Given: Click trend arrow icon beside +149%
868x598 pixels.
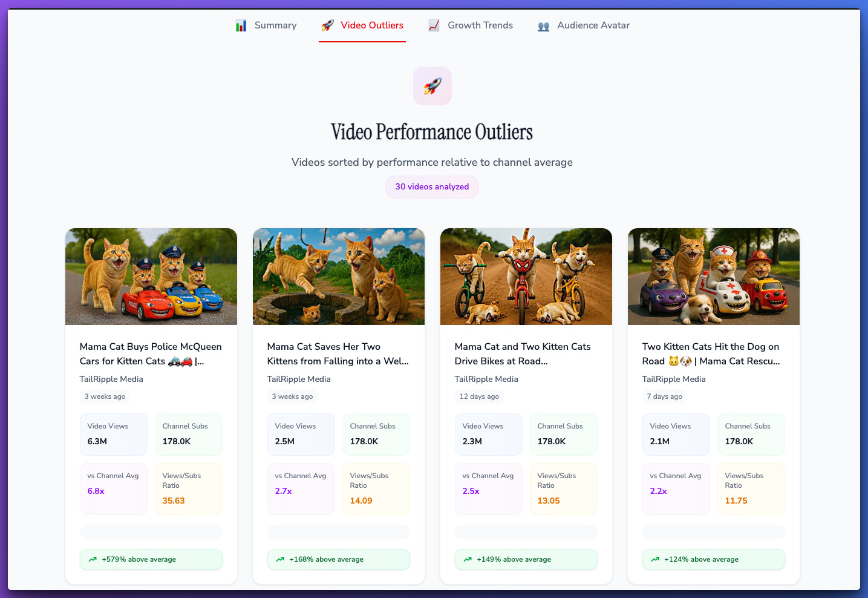Looking at the screenshot, I should (x=468, y=559).
